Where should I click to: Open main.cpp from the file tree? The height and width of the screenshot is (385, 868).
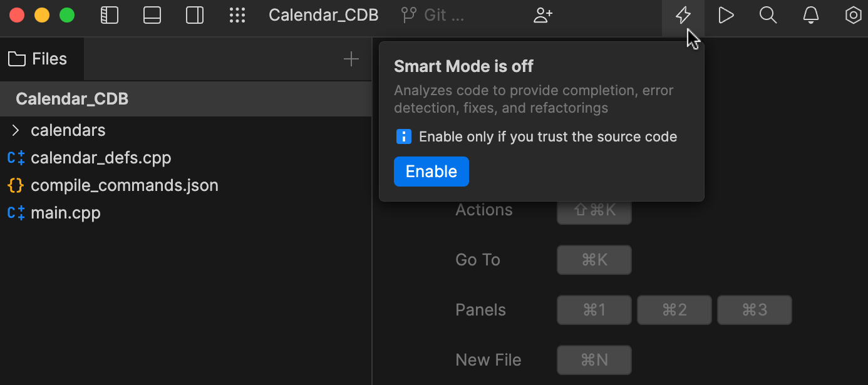(66, 213)
